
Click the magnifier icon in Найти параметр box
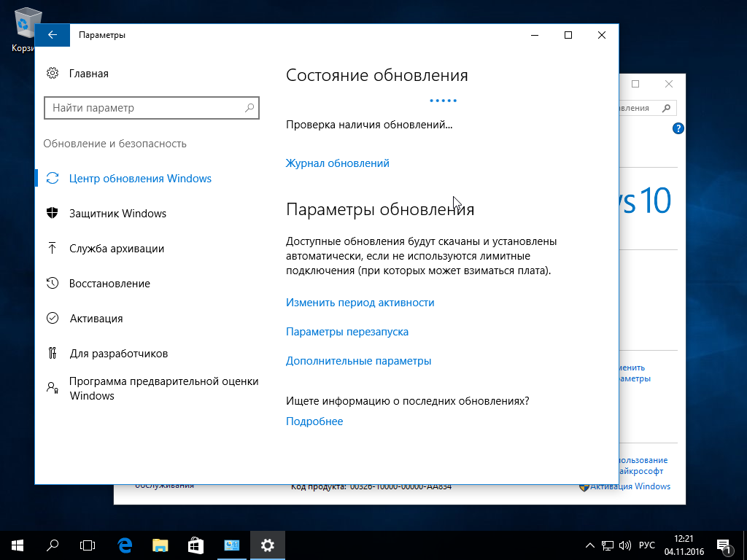(x=249, y=108)
